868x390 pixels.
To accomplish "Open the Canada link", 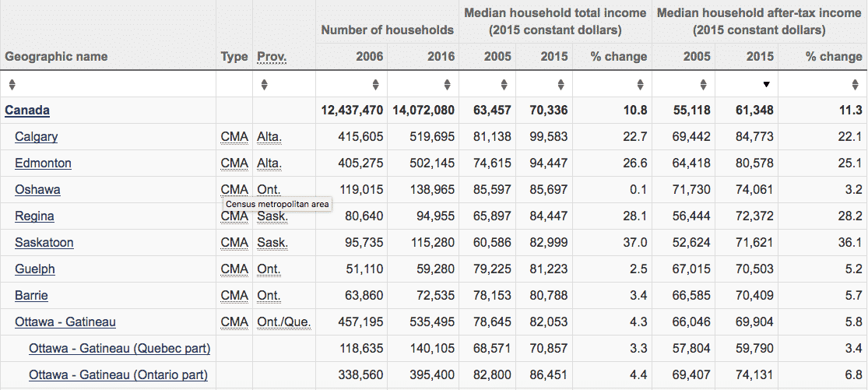I will [x=27, y=110].
